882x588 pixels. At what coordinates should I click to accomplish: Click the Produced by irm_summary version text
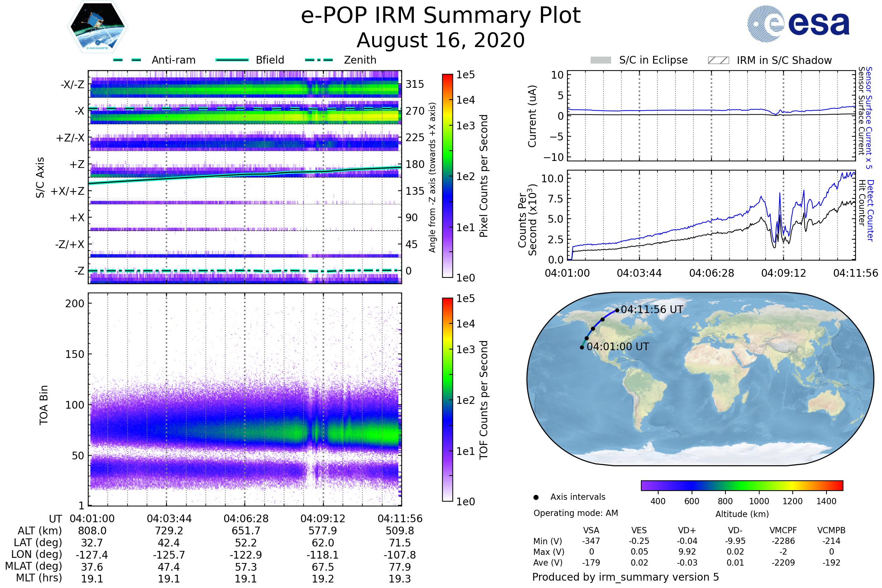[625, 577]
